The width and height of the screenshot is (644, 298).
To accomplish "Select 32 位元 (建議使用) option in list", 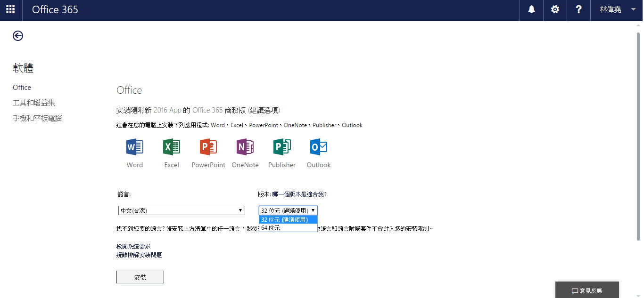I will (x=288, y=219).
